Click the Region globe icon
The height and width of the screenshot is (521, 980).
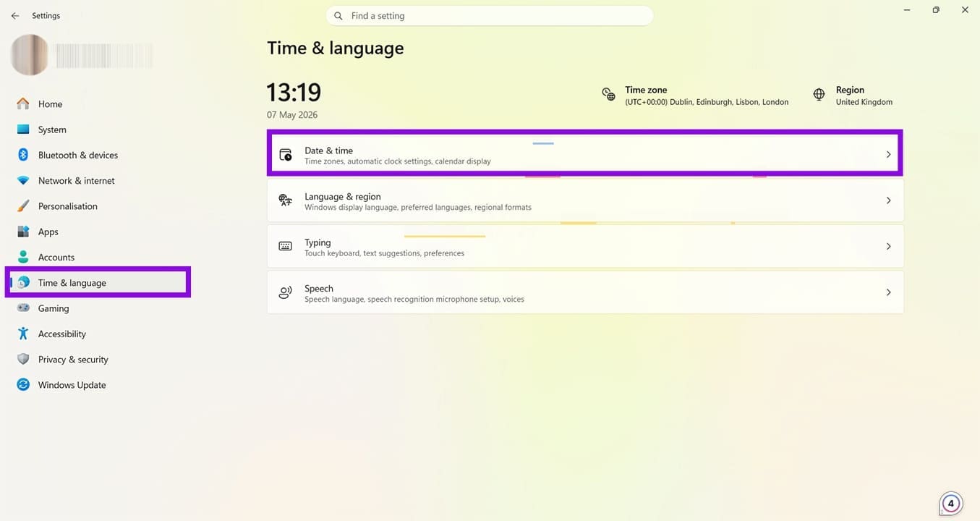[819, 95]
